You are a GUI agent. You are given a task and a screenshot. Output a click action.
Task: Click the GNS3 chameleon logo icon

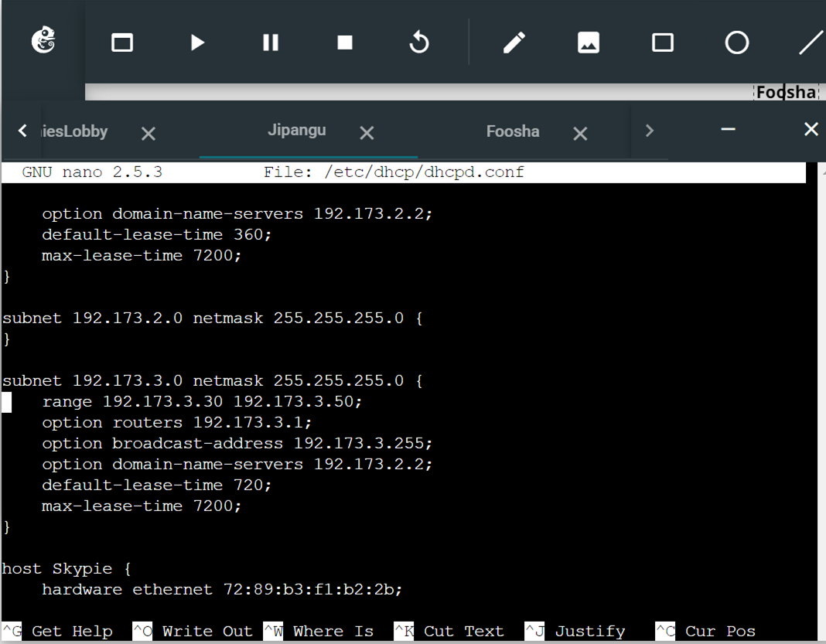point(43,40)
